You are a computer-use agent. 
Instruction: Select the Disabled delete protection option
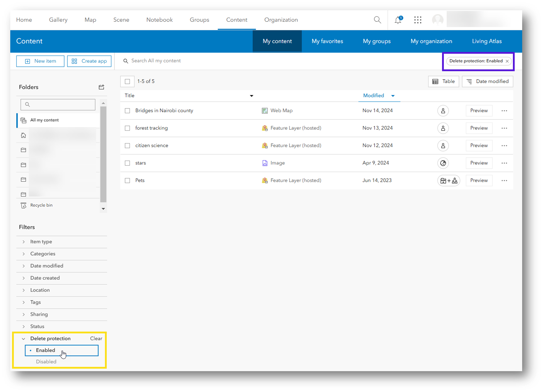46,362
